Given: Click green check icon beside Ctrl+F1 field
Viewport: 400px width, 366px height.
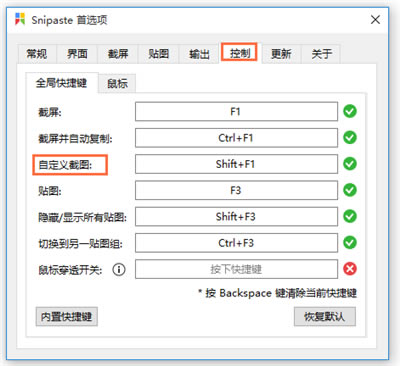Looking at the screenshot, I should tap(350, 137).
